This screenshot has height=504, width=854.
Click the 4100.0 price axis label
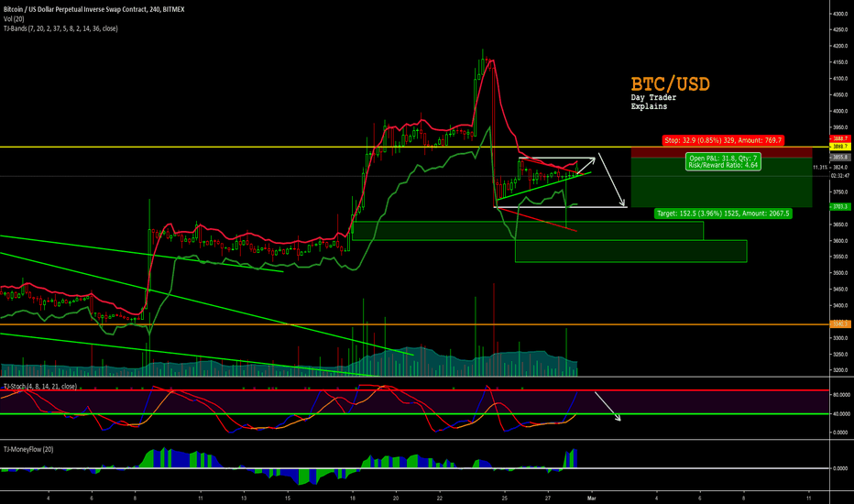click(x=840, y=79)
